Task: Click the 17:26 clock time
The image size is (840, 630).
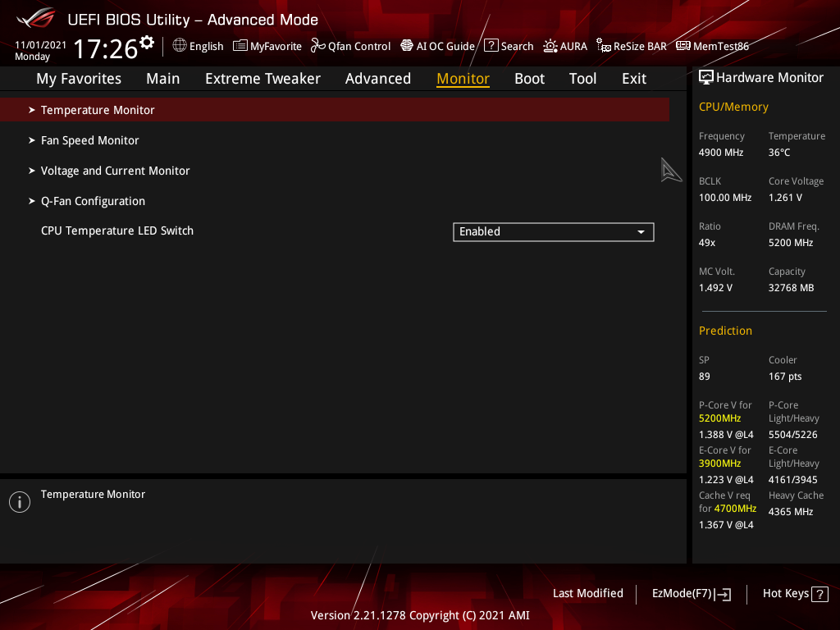Action: click(x=106, y=48)
